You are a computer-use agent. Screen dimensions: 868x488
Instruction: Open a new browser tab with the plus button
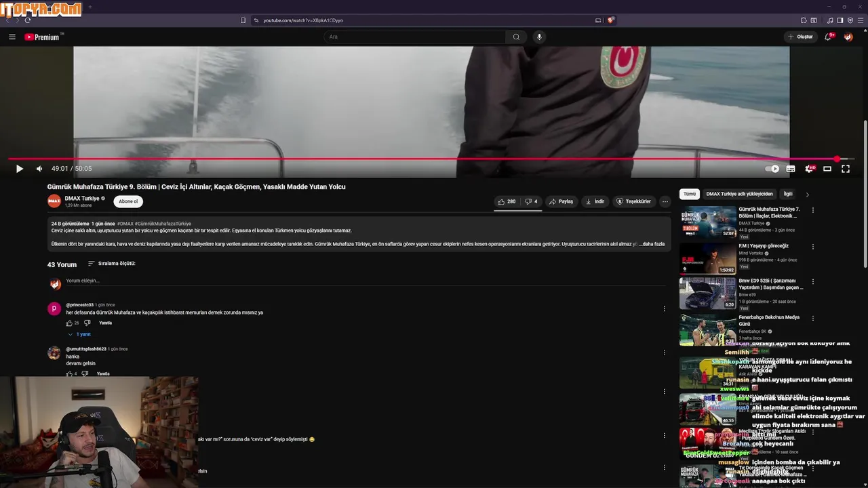pos(90,7)
